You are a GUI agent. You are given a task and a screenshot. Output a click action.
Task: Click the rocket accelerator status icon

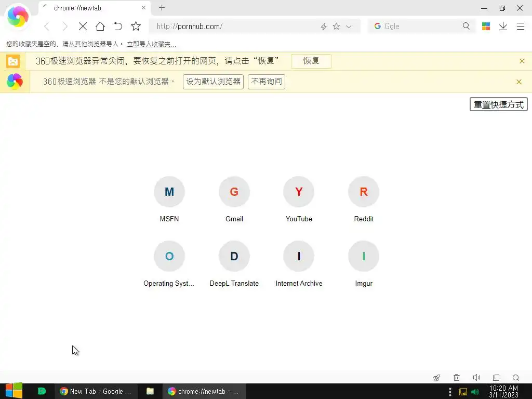(436, 378)
